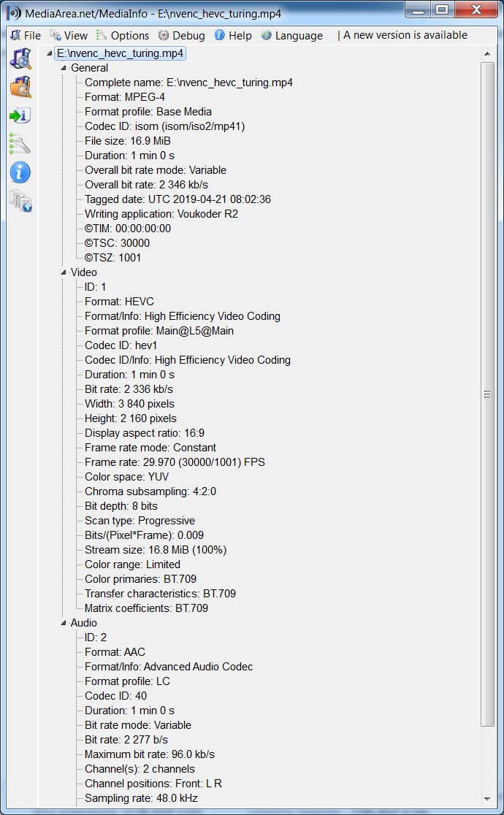Click the vertical scrollbar thumb
Viewport: 504px width, 815px height.
click(487, 394)
